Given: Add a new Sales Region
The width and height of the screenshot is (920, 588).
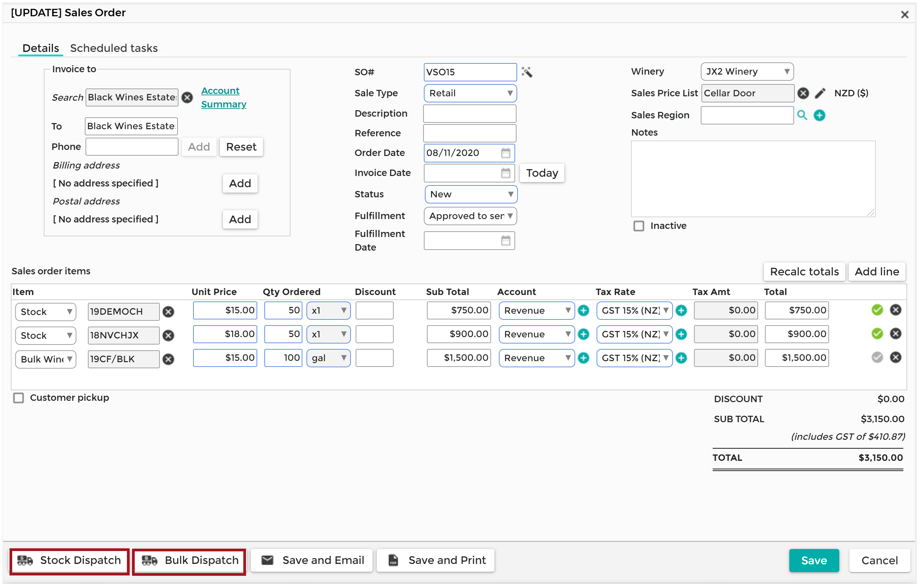Looking at the screenshot, I should pos(819,115).
